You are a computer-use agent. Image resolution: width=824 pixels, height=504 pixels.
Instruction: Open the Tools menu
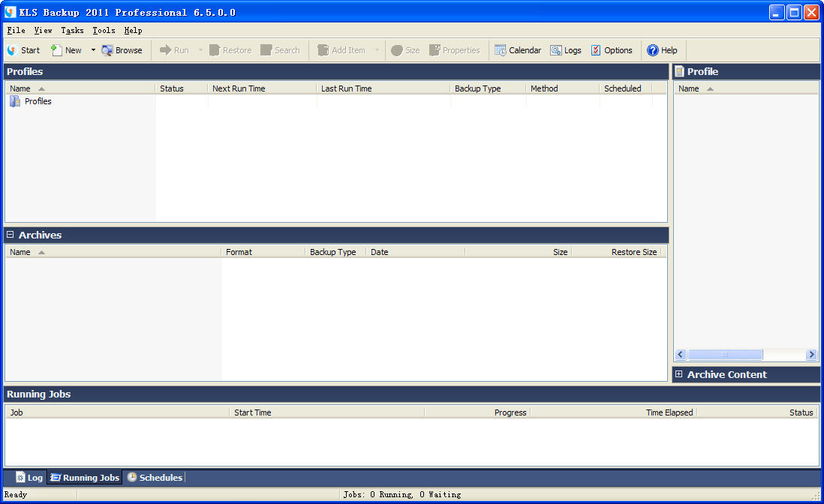(x=104, y=31)
